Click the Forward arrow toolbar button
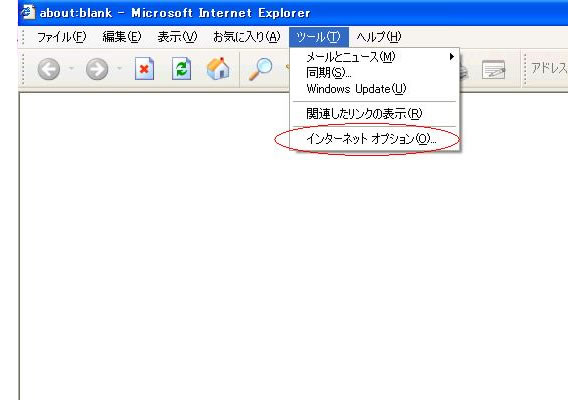Viewport: 570px width, 404px height. point(97,69)
